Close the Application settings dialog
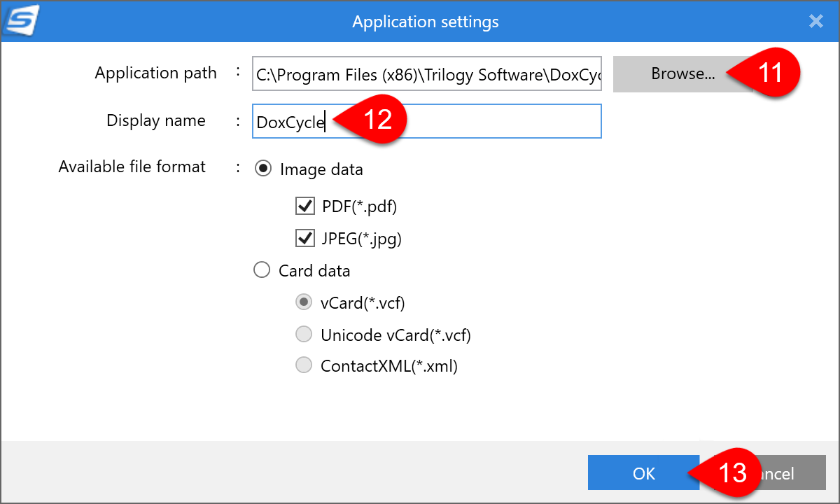This screenshot has width=840, height=504. (x=815, y=21)
